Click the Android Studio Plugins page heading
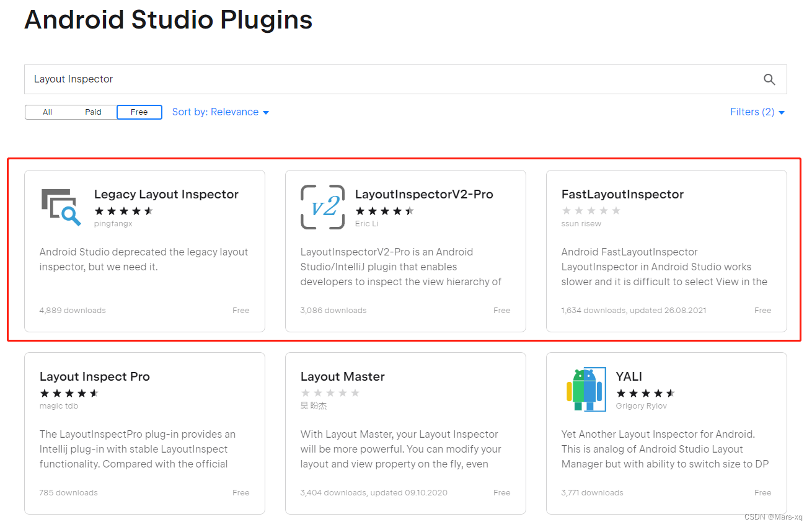 coord(169,20)
